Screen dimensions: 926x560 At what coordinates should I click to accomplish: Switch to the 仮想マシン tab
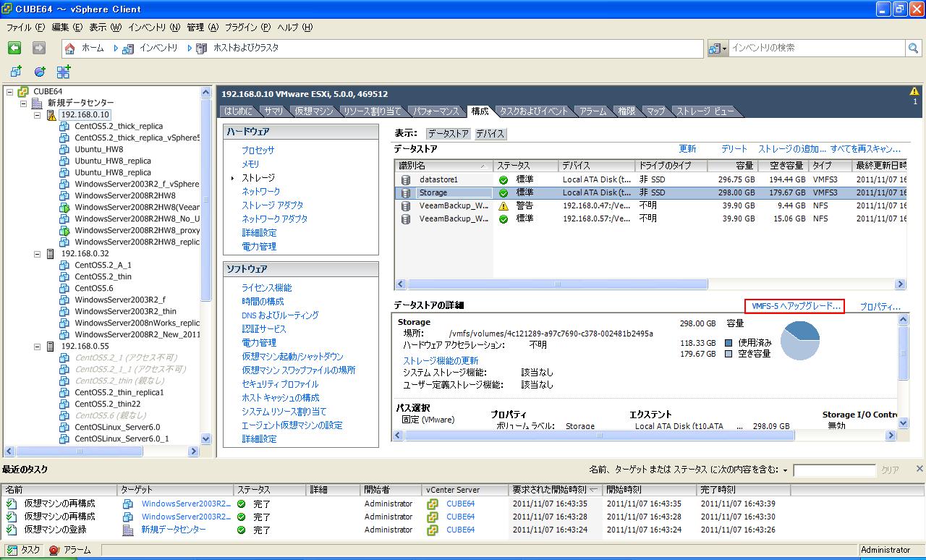pos(313,111)
